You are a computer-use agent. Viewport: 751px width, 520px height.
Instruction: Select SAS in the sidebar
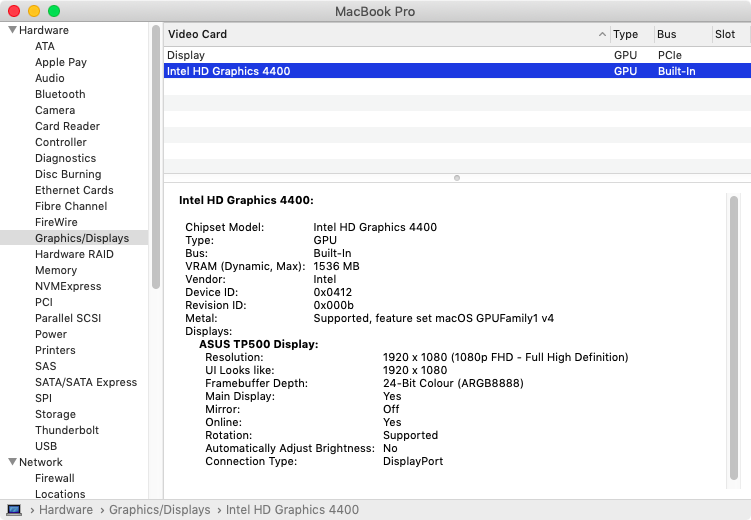point(46,366)
